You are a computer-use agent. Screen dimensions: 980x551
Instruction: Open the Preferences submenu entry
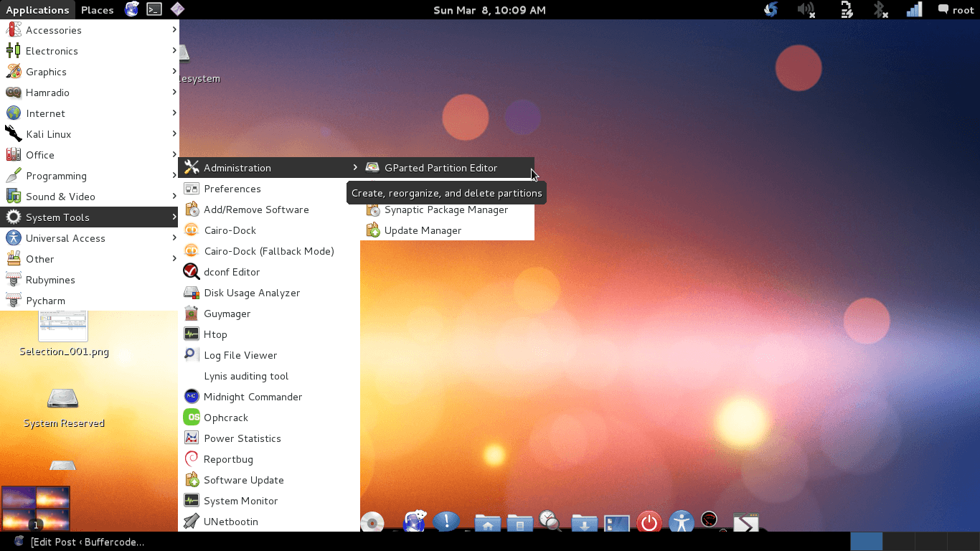[x=269, y=189]
